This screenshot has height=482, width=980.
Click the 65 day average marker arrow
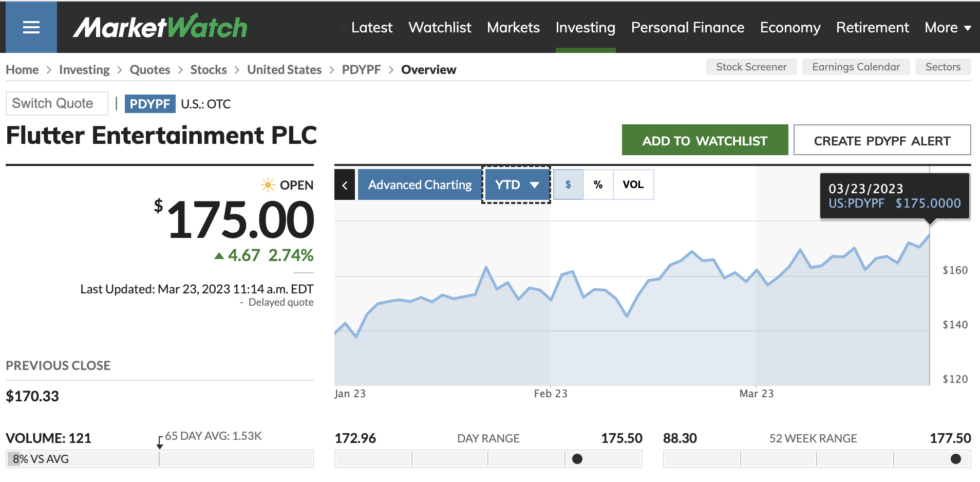point(160,443)
